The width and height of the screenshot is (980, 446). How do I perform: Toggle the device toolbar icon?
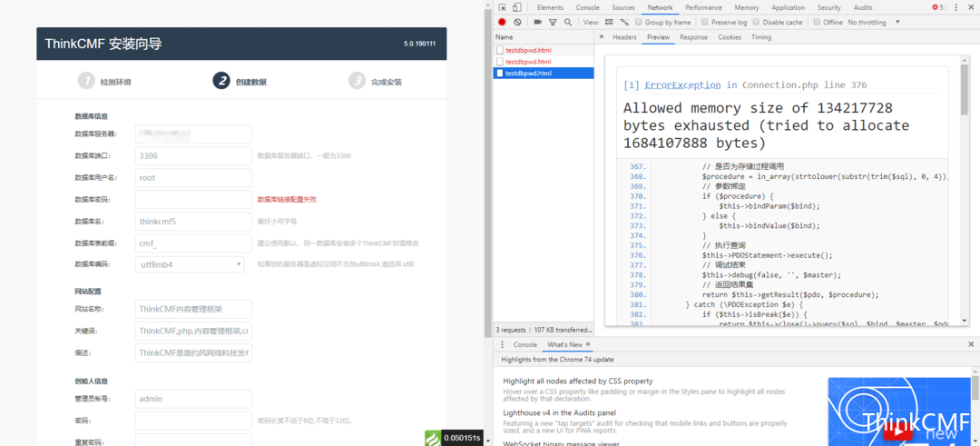[517, 7]
